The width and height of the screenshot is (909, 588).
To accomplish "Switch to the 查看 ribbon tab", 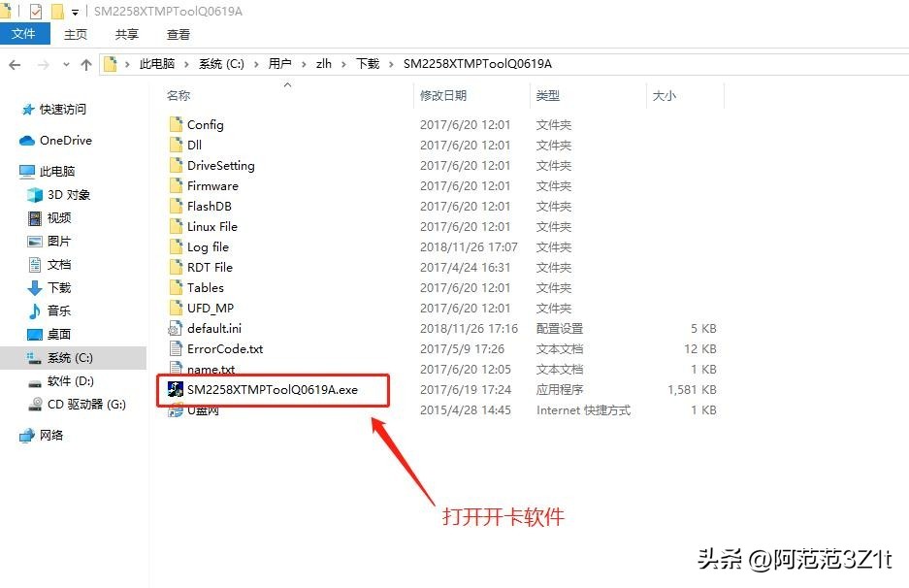I will coord(178,34).
